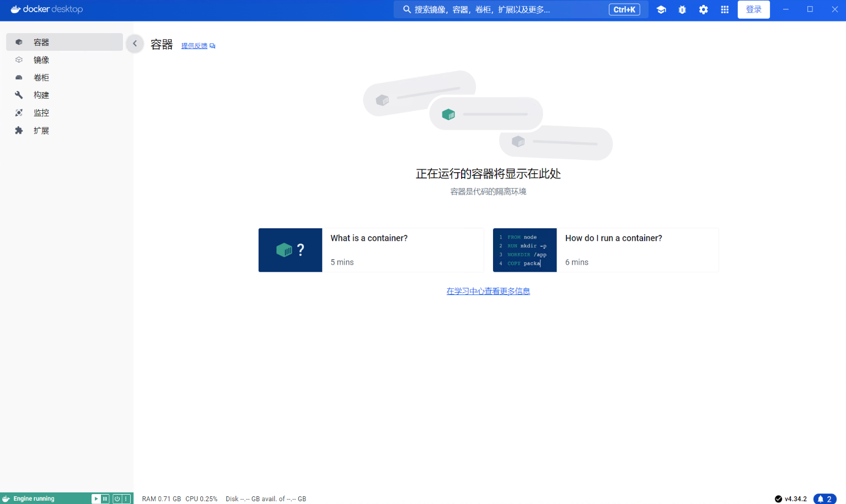This screenshot has width=846, height=504.
Task: Click the Engine running whale icon
Action: 6,498
